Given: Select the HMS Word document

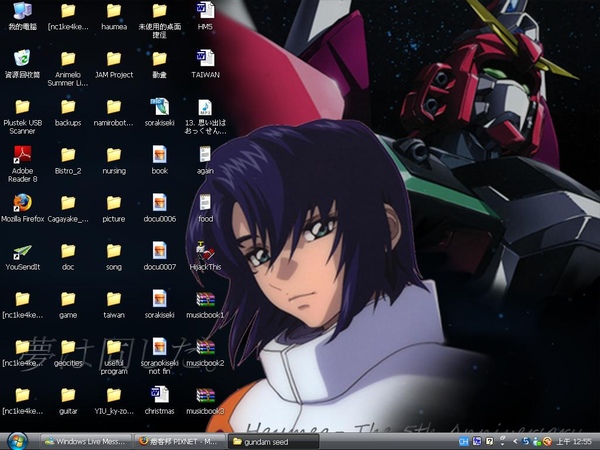Looking at the screenshot, I should pyautogui.click(x=205, y=15).
